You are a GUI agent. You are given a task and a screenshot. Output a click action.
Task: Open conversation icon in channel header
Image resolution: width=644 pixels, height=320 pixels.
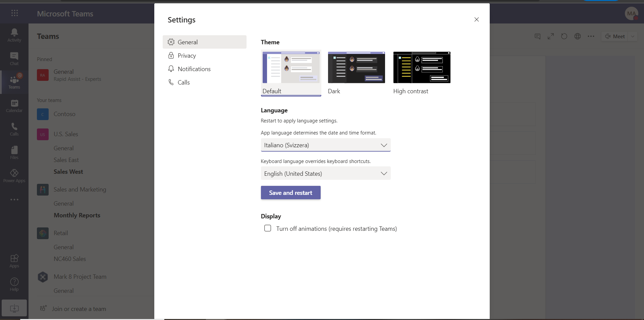point(537,36)
